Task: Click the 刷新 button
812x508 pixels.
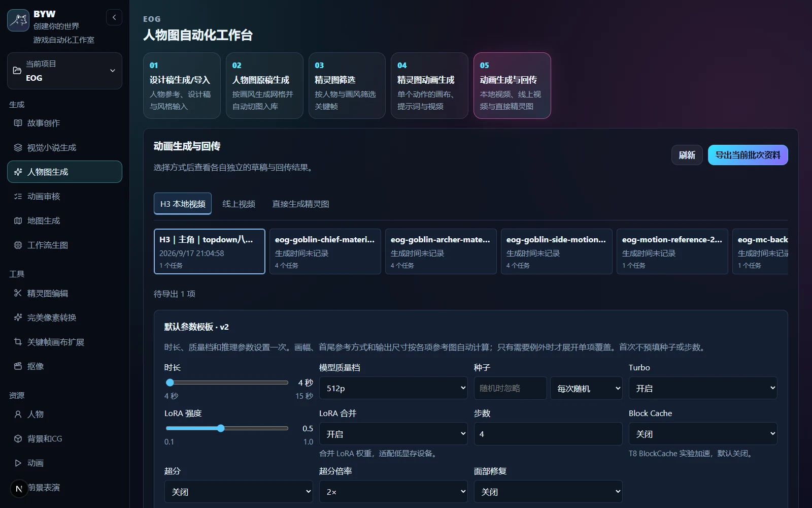Action: [687, 155]
